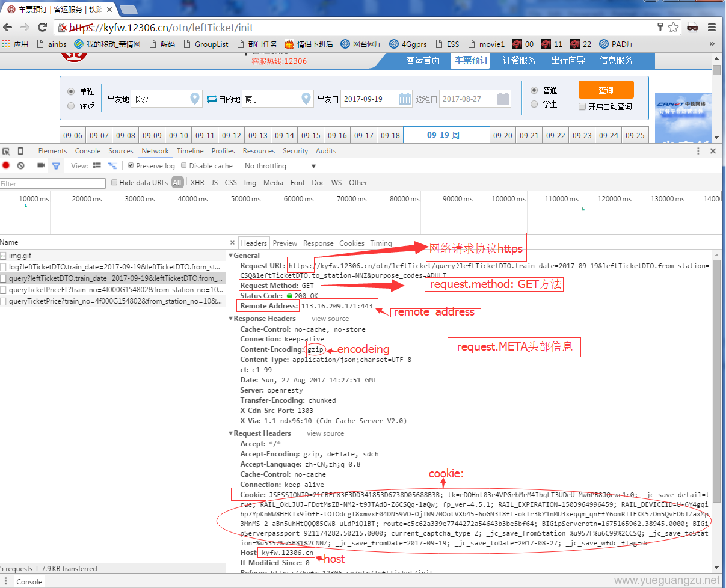This screenshot has width=726, height=588.
Task: Open the 应用 apps shortcut
Action: (x=15, y=44)
